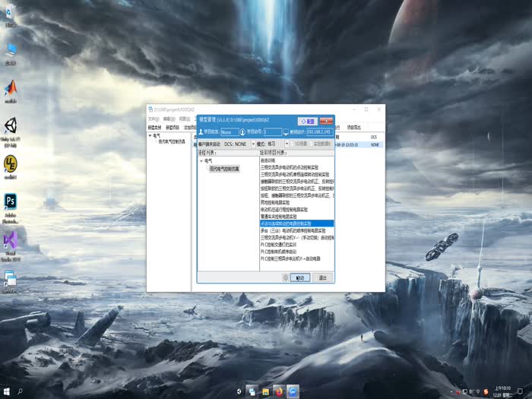532x399 pixels.
Task: Click the Firefox icon in the taskbar
Action: tap(278, 391)
